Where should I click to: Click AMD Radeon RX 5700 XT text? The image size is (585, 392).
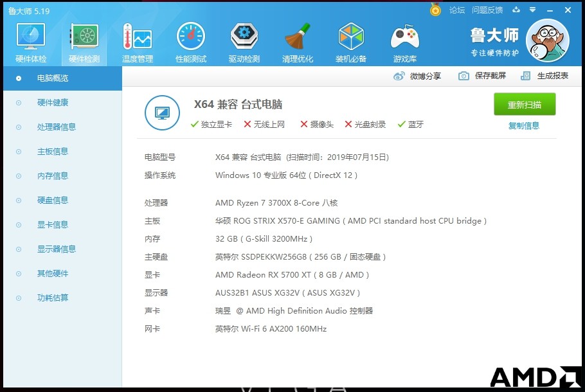tap(292, 275)
